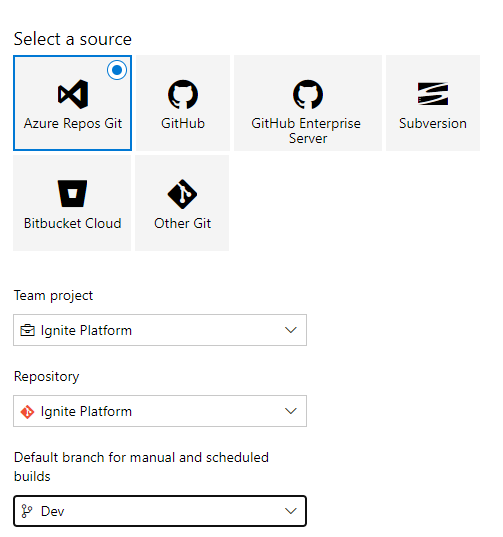Pick the GitHub Enterprise Server icon

pos(308,94)
